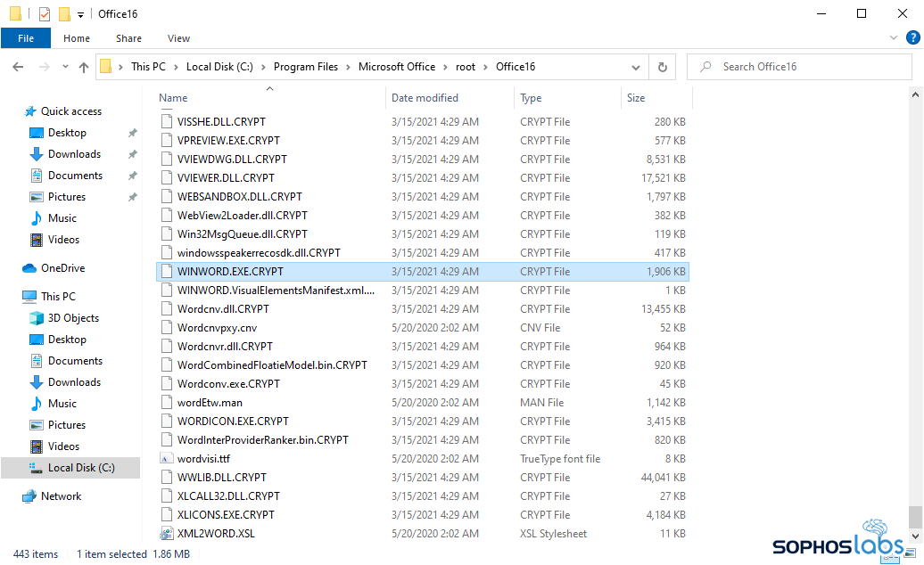Open pinned Downloads under Quick access

(74, 153)
